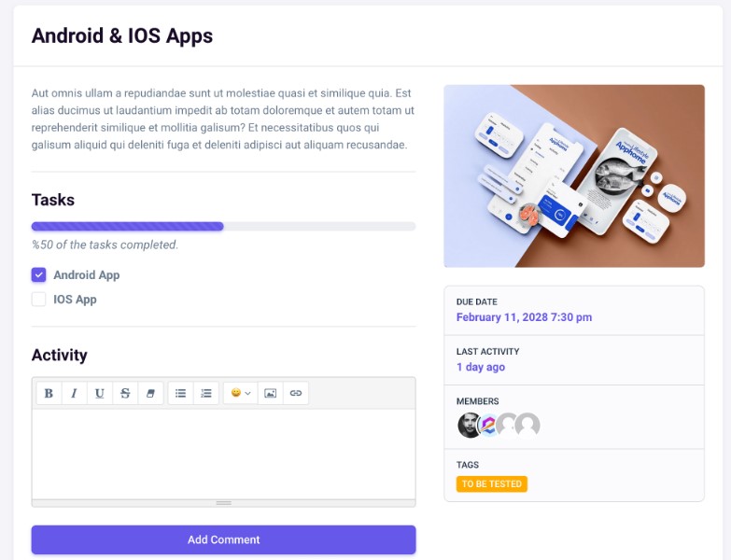Click the TO BE TESTED tag

click(491, 484)
